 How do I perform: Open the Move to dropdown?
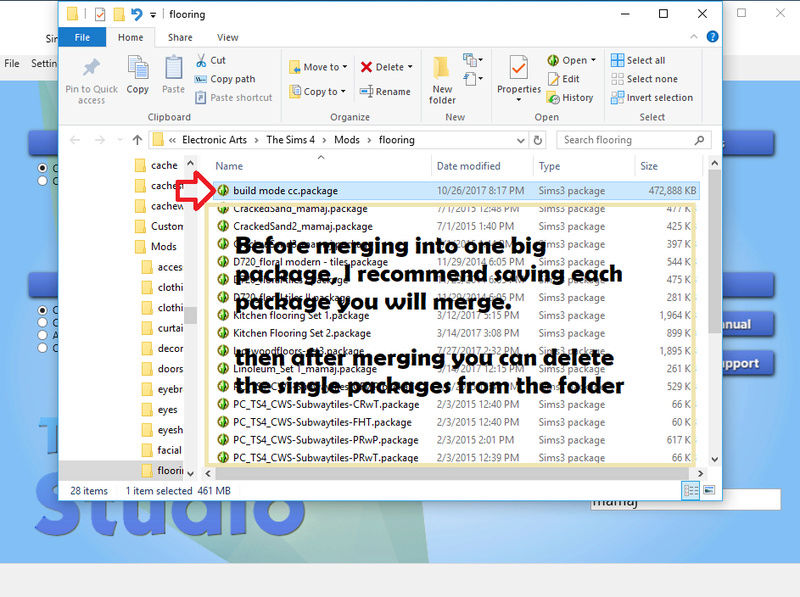318,67
